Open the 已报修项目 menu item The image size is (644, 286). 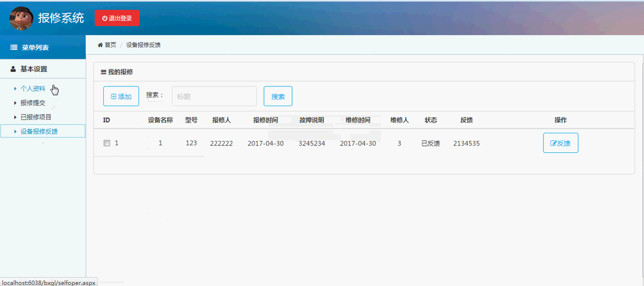[36, 117]
